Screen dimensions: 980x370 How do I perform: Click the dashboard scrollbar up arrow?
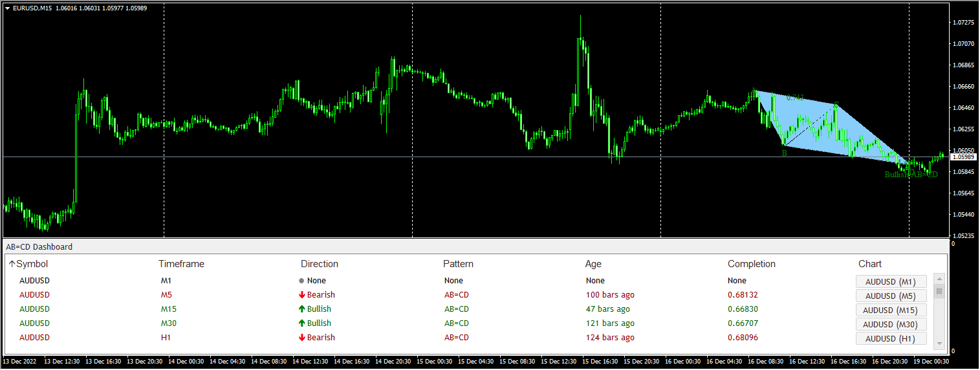click(x=939, y=278)
